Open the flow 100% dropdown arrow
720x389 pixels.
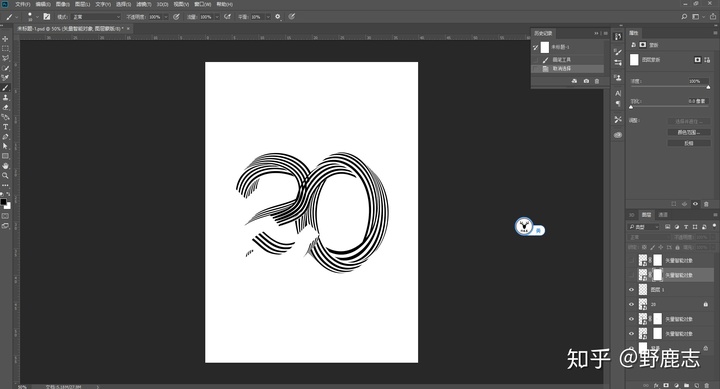click(x=217, y=17)
